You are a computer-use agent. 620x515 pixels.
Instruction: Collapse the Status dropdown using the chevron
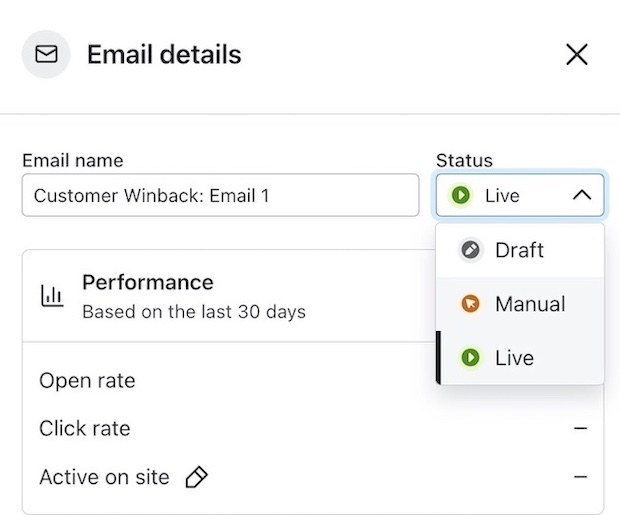tap(582, 196)
